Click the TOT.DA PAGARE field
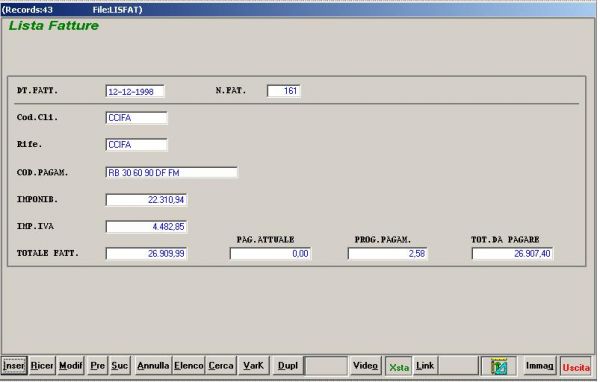The image size is (600, 382). (512, 253)
